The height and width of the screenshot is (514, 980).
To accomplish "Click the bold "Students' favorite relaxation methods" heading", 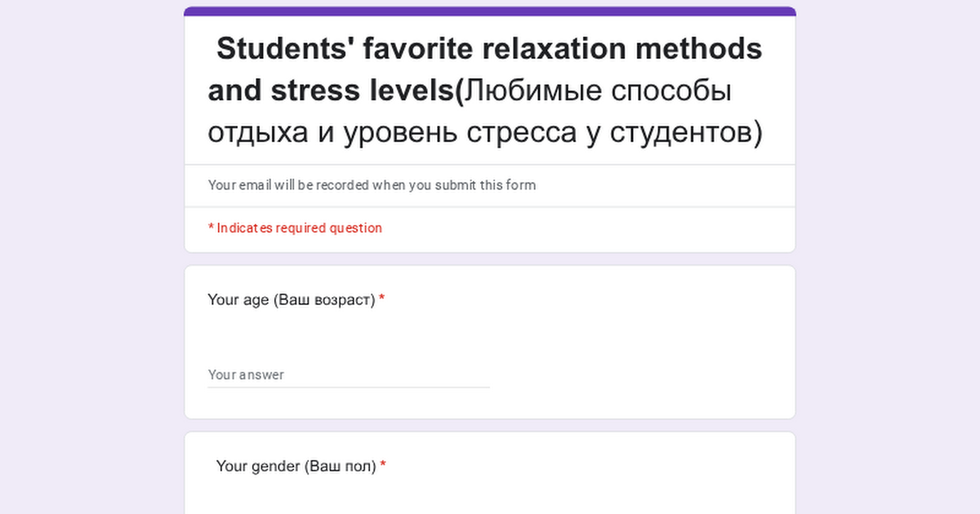I will click(489, 49).
